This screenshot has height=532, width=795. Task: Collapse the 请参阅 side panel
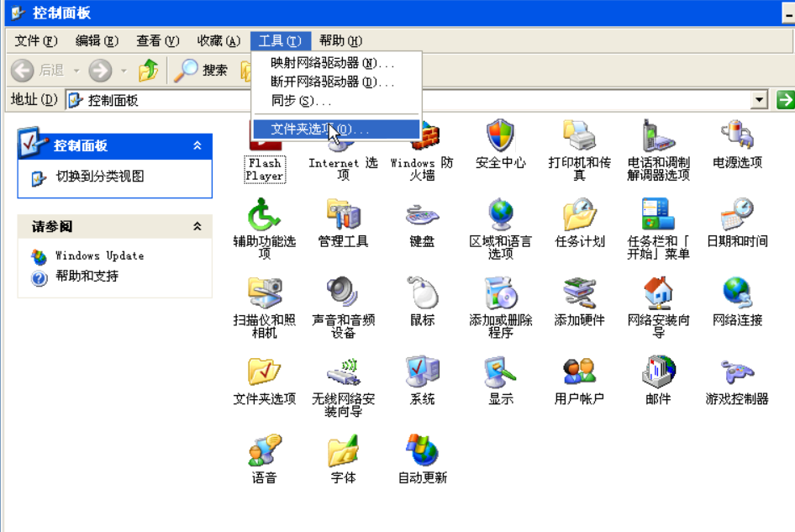coord(197,226)
